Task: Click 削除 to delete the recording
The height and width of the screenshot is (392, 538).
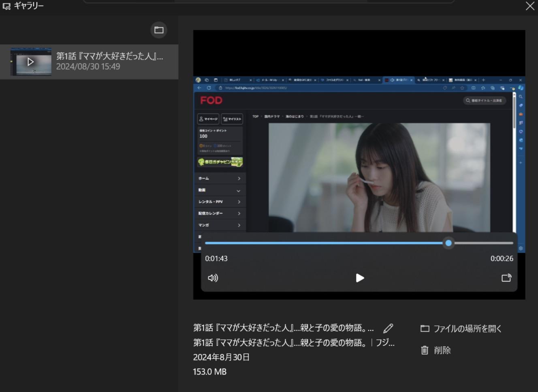Action: pyautogui.click(x=436, y=350)
